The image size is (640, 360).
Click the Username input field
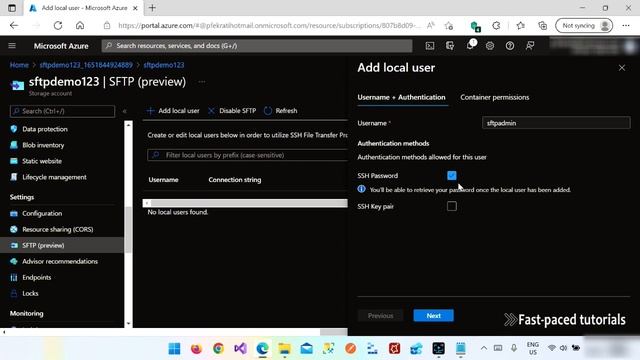point(556,123)
